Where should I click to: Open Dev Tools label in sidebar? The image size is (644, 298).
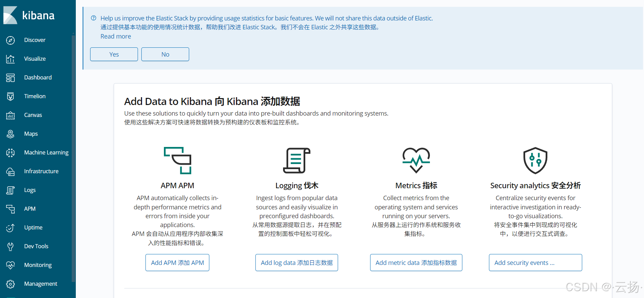(x=36, y=246)
